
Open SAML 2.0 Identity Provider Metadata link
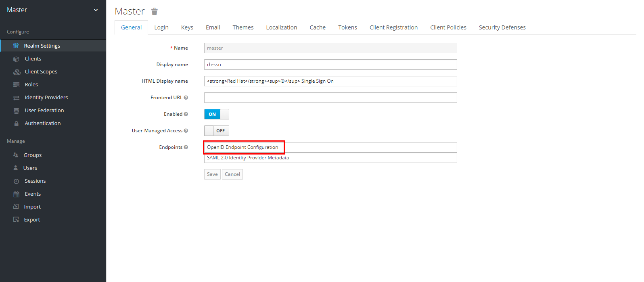pyautogui.click(x=248, y=158)
